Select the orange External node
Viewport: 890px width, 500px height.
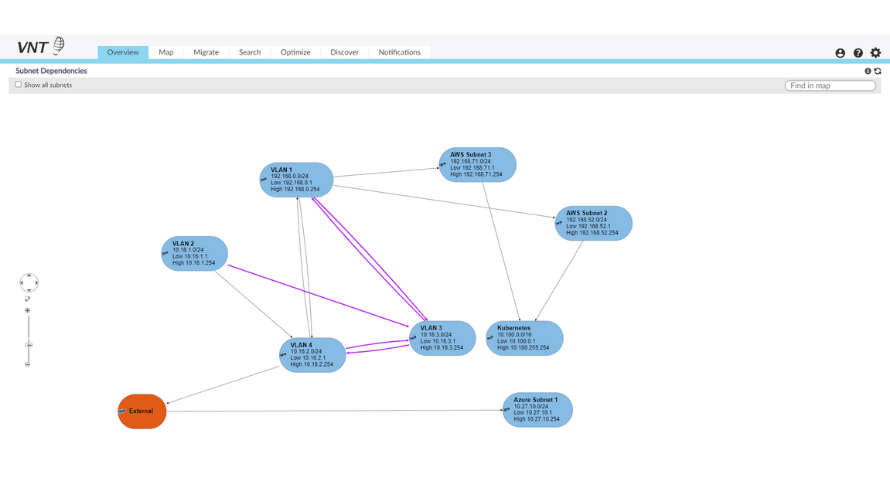click(142, 411)
